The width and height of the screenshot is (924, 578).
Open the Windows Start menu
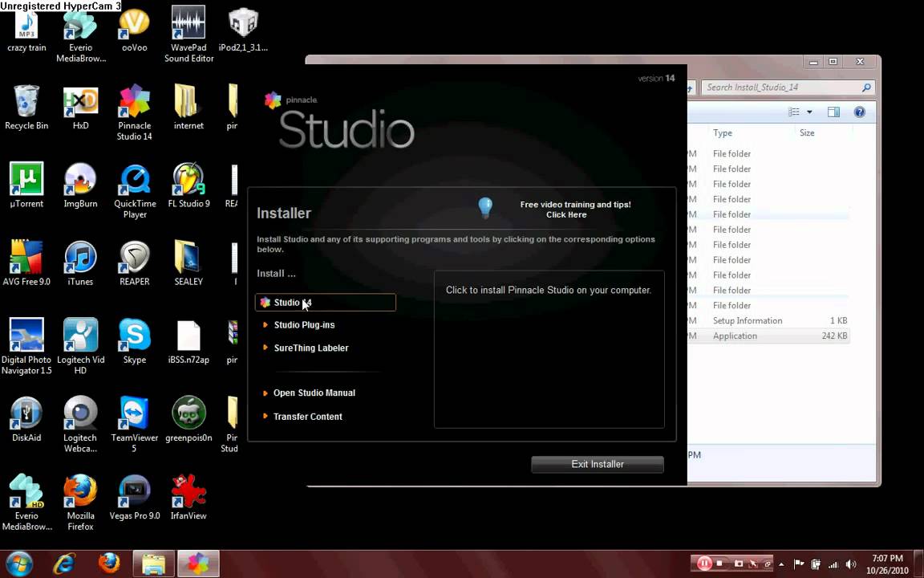coord(19,564)
